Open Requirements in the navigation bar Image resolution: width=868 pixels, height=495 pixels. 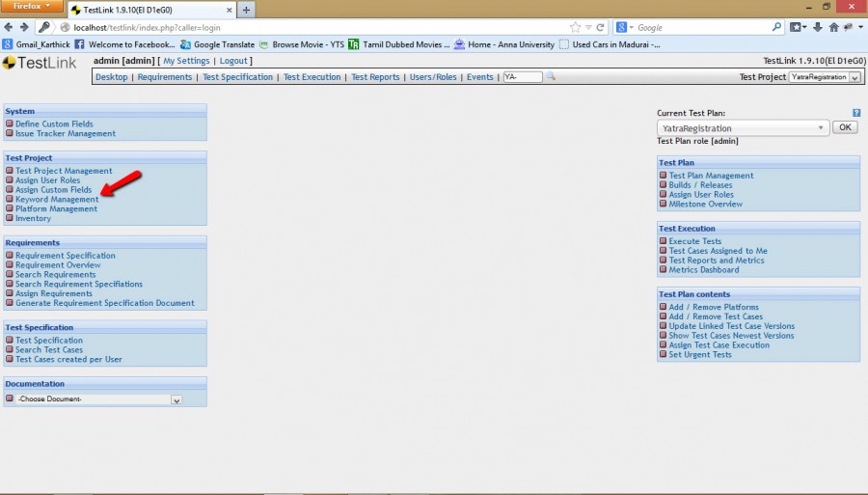[x=164, y=77]
